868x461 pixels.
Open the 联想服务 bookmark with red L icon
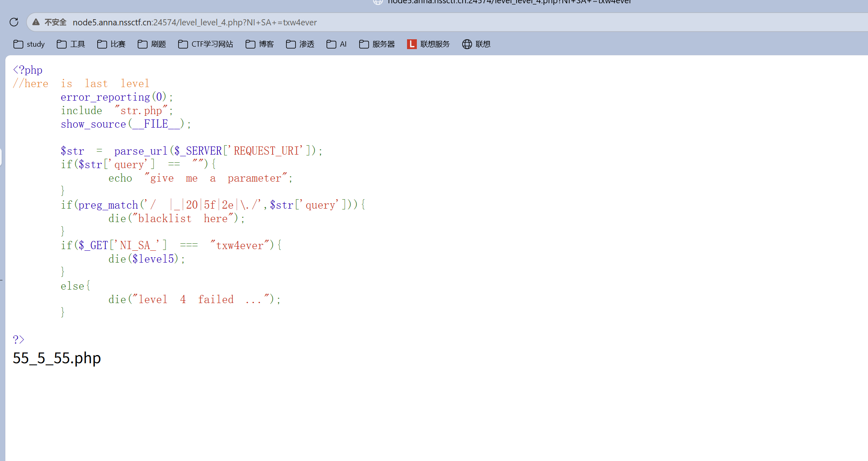point(428,44)
